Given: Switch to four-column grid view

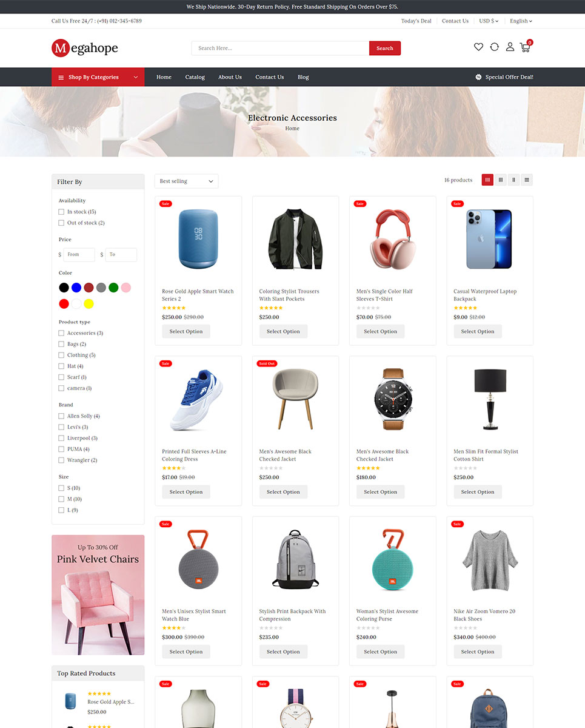Looking at the screenshot, I should pos(487,180).
